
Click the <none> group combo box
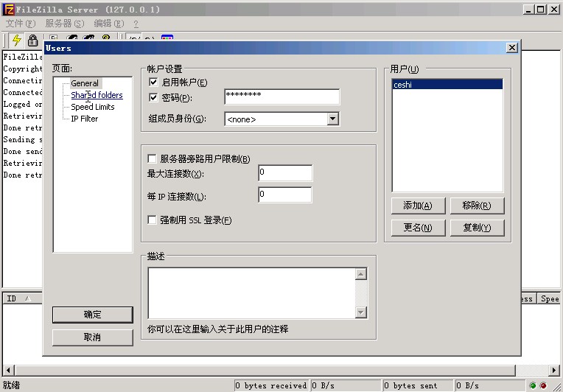[x=281, y=119]
